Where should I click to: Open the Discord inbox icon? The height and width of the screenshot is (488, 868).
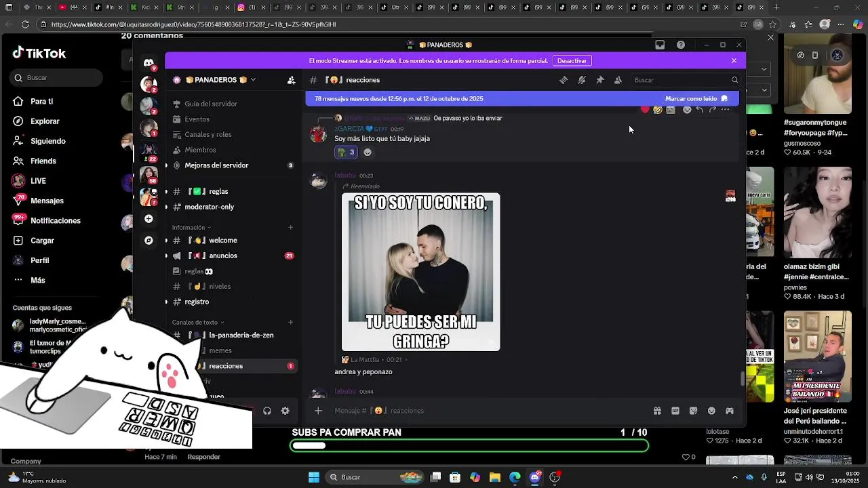click(x=660, y=45)
